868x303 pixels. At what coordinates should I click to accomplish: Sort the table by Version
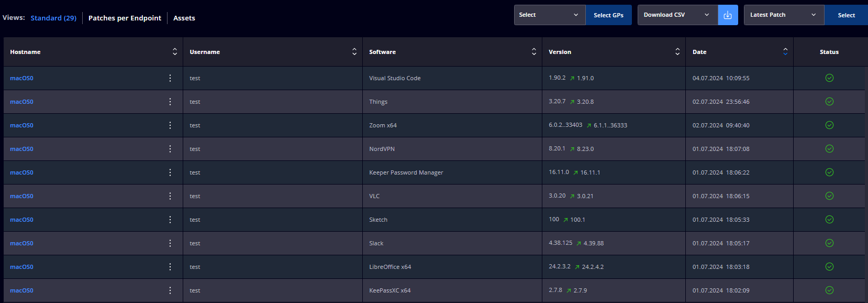pos(677,51)
